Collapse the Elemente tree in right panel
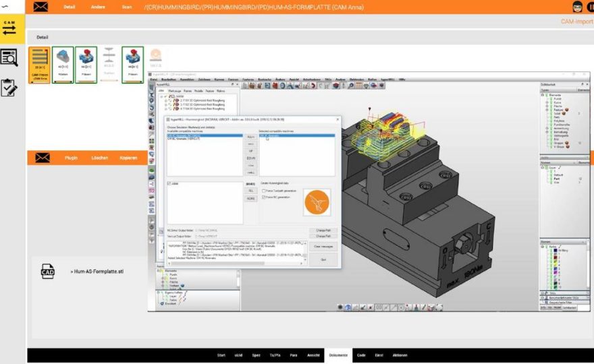594x364 pixels. 543,95
